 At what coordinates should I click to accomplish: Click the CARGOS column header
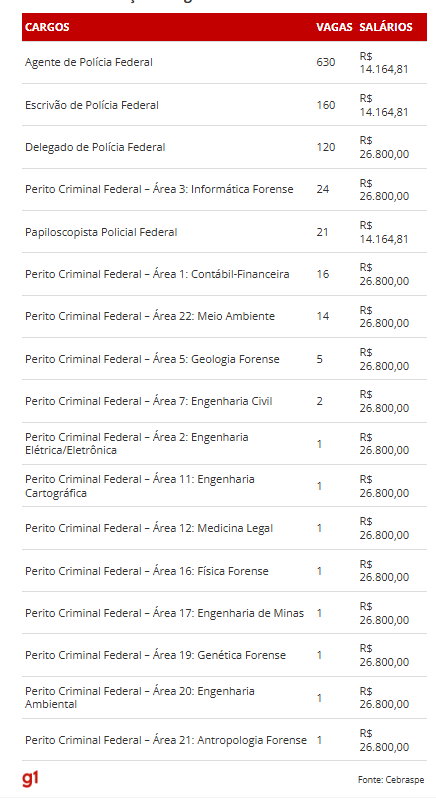coord(47,27)
